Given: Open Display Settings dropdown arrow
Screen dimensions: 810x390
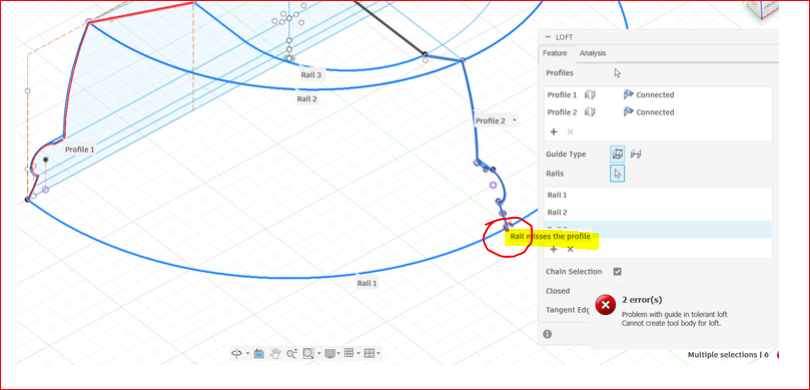Looking at the screenshot, I should pyautogui.click(x=339, y=353).
